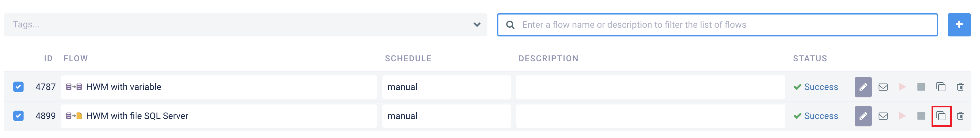Edit the HWM with file SQL Server flow
Viewport: 980px width, 138px height.
click(863, 116)
